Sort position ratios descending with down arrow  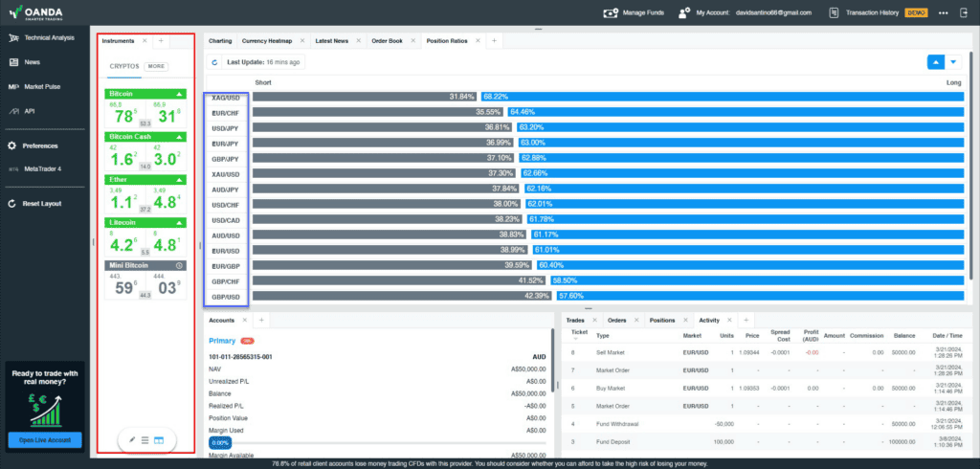[x=953, y=62]
